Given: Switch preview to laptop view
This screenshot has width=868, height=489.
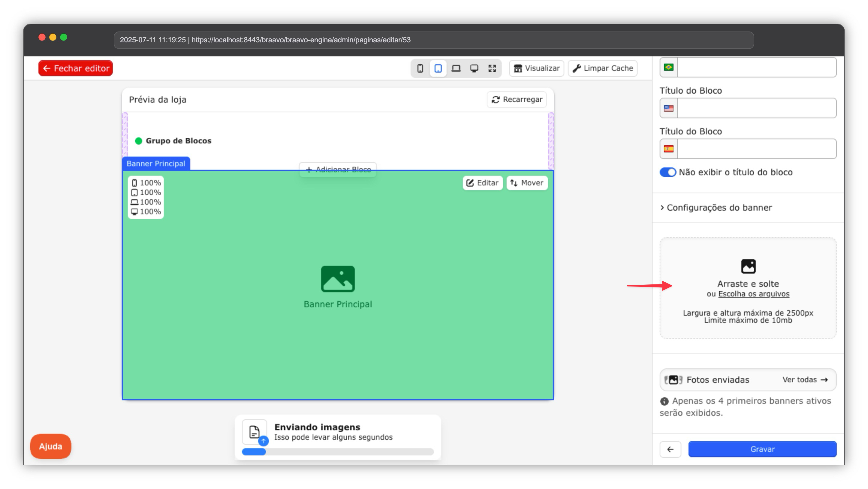Looking at the screenshot, I should [456, 68].
